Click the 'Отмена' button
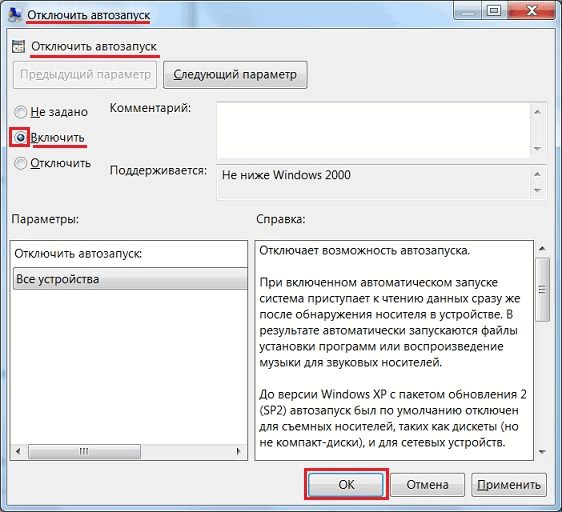Screen dimensions: 562x512 [427, 484]
